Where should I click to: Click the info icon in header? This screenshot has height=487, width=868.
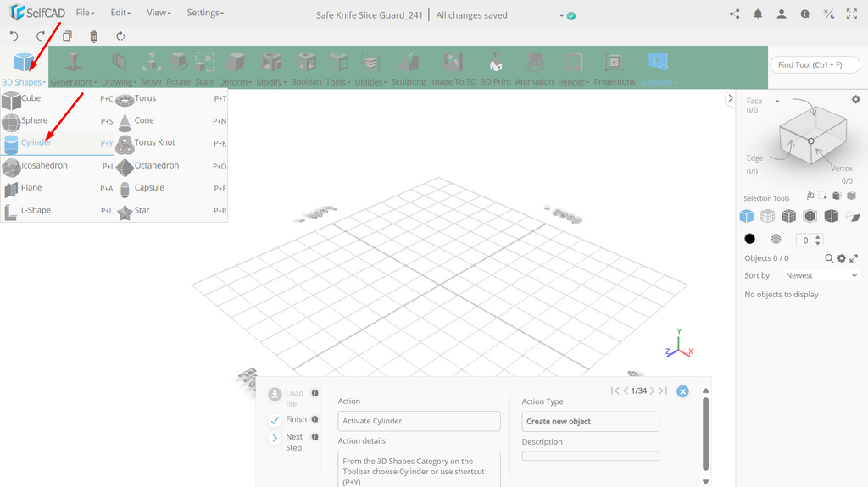805,14
